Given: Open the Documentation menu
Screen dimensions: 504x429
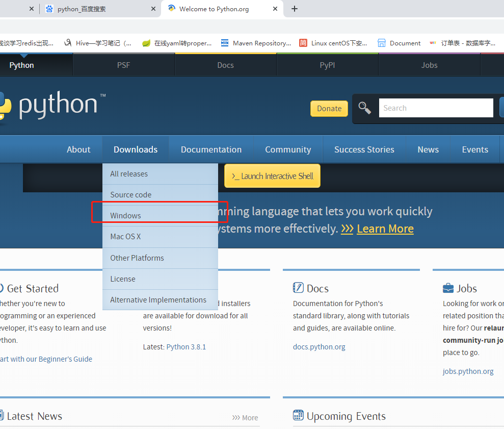Looking at the screenshot, I should (x=211, y=149).
